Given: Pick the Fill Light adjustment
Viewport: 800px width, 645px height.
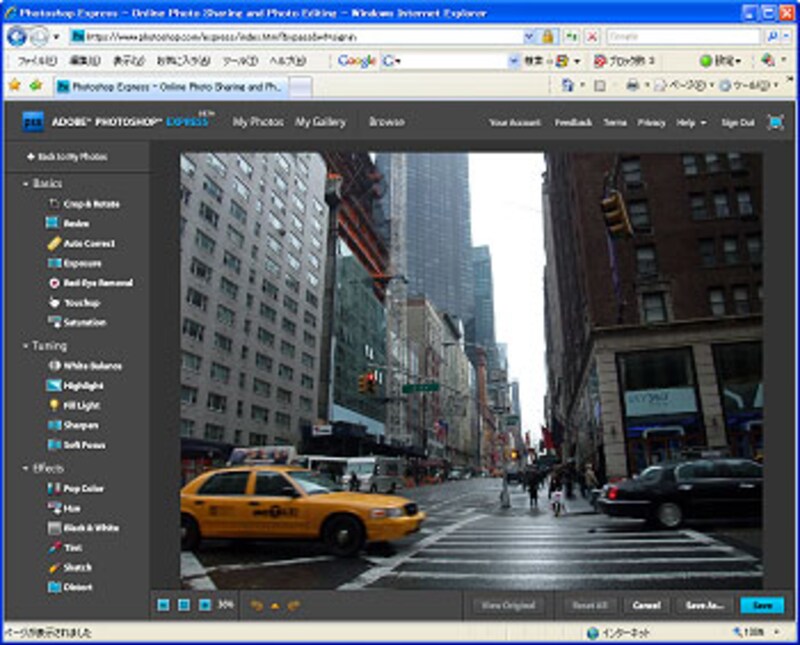Looking at the screenshot, I should 82,405.
